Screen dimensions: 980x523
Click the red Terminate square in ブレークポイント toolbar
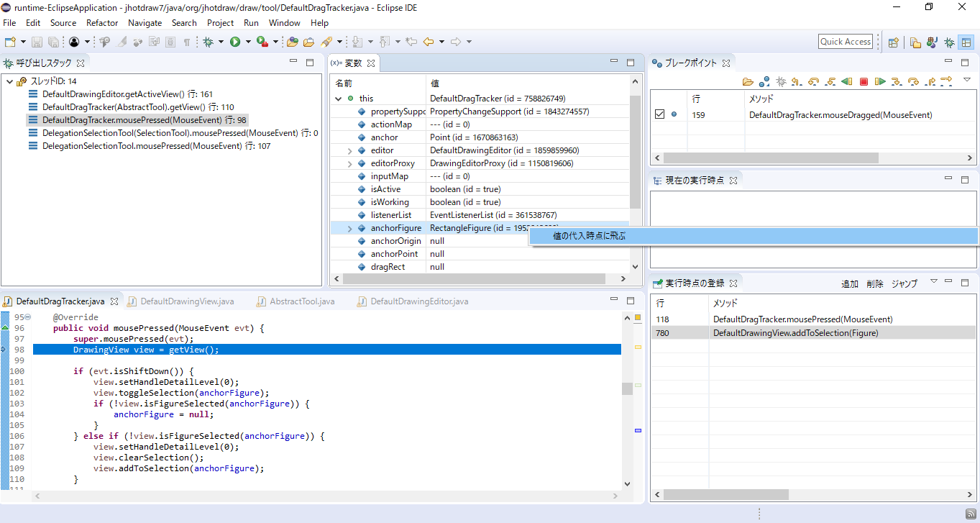click(864, 81)
